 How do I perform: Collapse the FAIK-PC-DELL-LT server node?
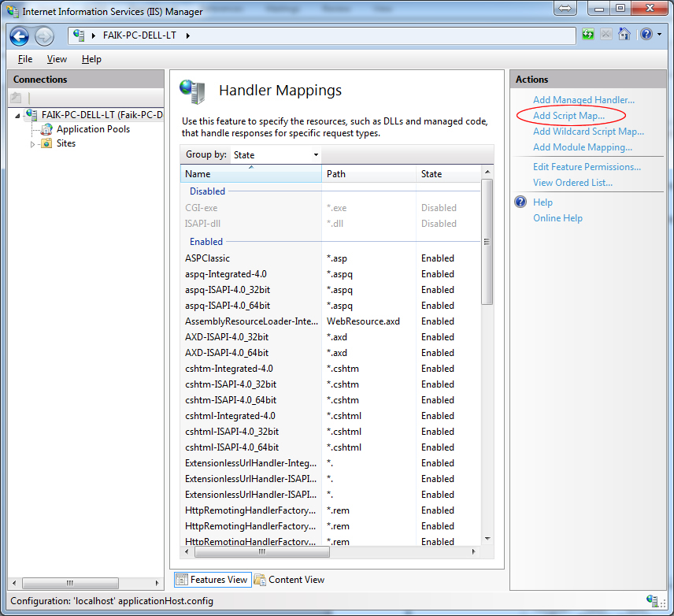(17, 116)
